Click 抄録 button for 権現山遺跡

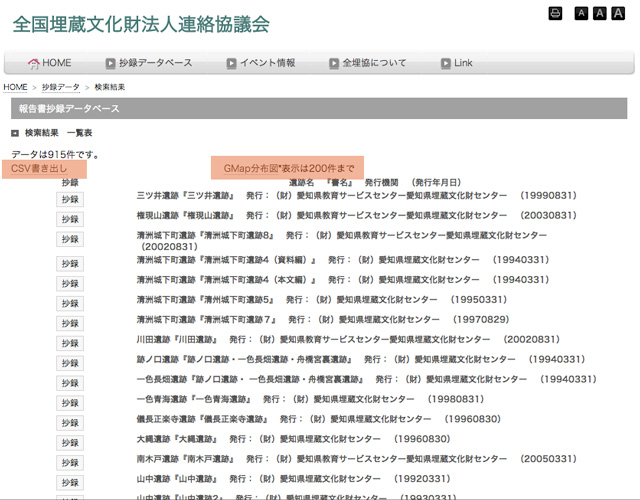click(70, 219)
